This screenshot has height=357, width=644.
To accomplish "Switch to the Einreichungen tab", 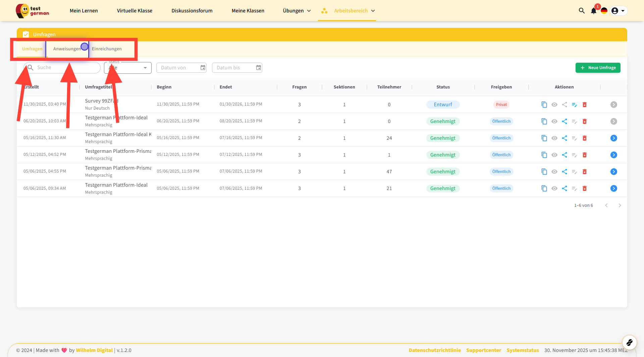I will (x=107, y=49).
